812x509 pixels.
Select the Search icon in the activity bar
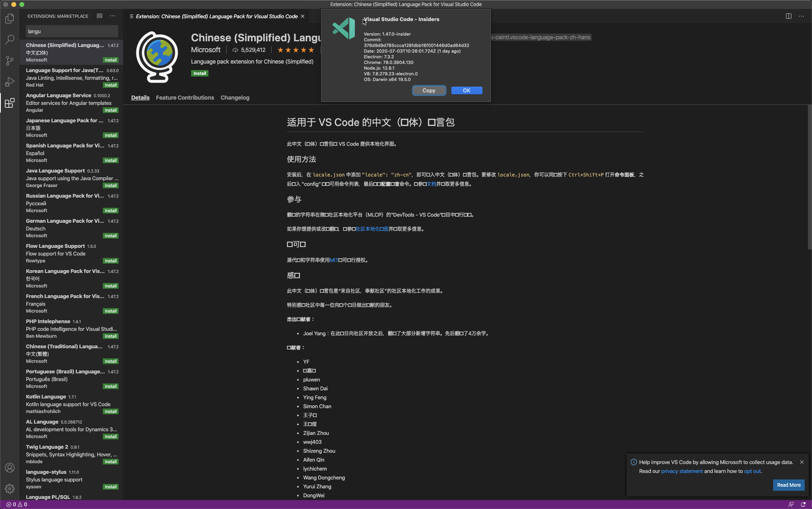[9, 39]
